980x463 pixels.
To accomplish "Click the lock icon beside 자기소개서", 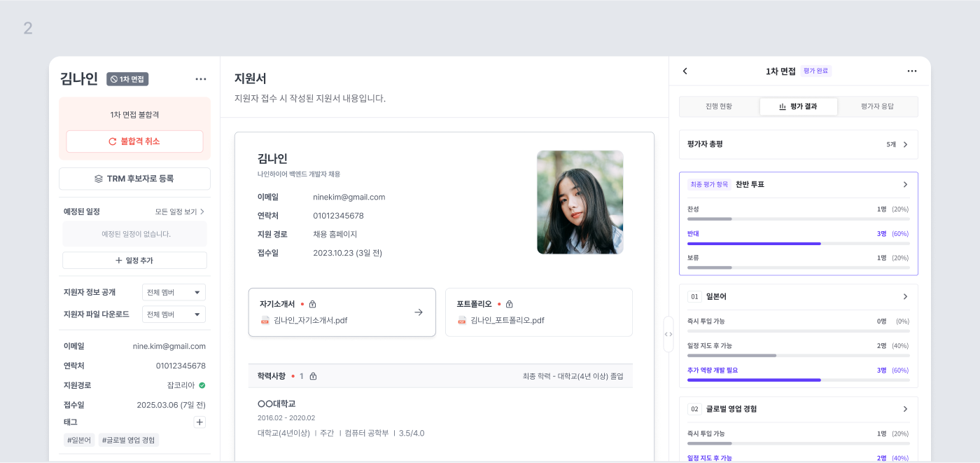I will (313, 304).
